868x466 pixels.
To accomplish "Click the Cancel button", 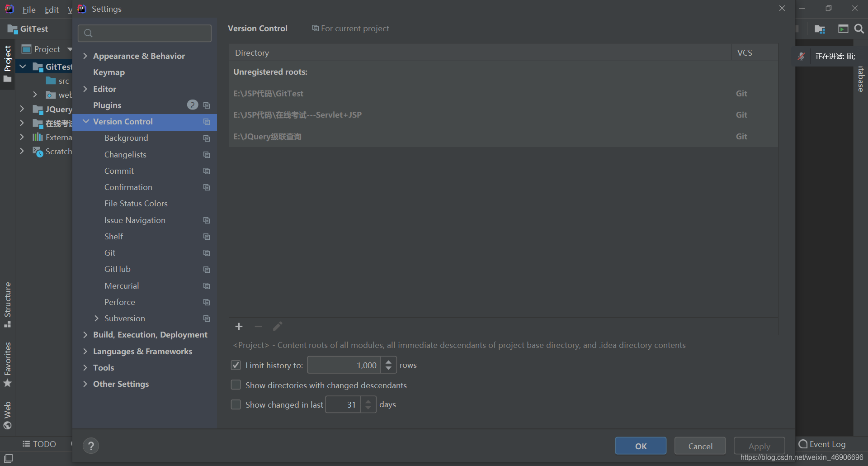I will pos(700,446).
